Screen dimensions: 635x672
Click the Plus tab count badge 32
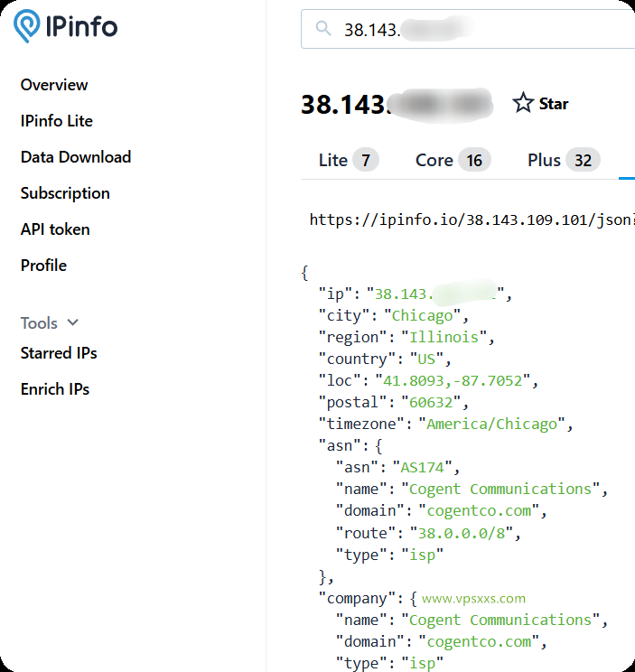pyautogui.click(x=584, y=160)
